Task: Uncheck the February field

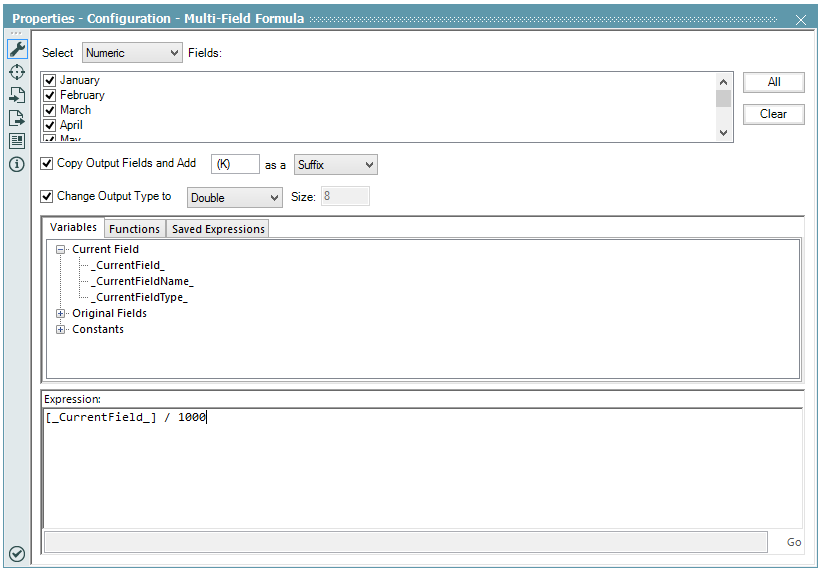Action: (50, 95)
